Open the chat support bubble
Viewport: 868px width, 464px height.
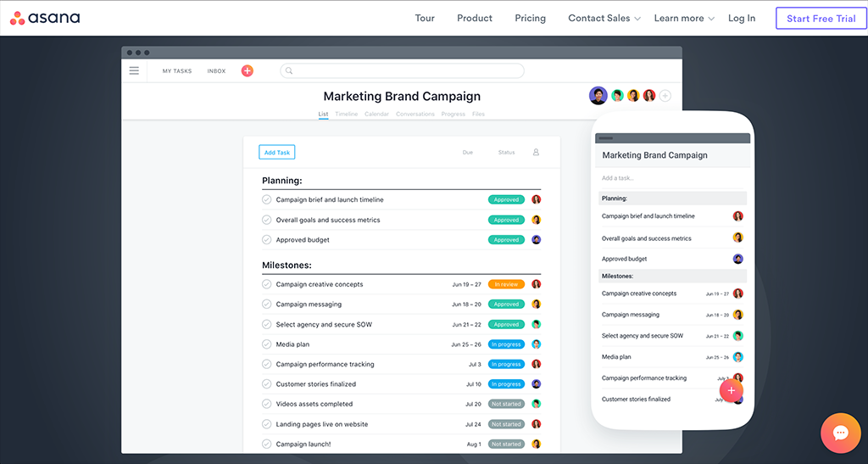(840, 433)
